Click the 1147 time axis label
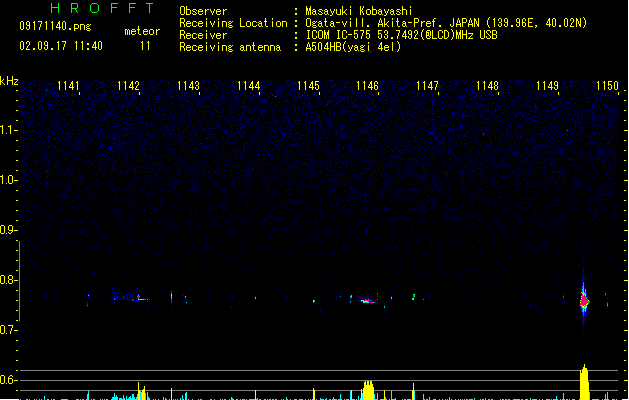Image resolution: width=629 pixels, height=400 pixels. [427, 86]
